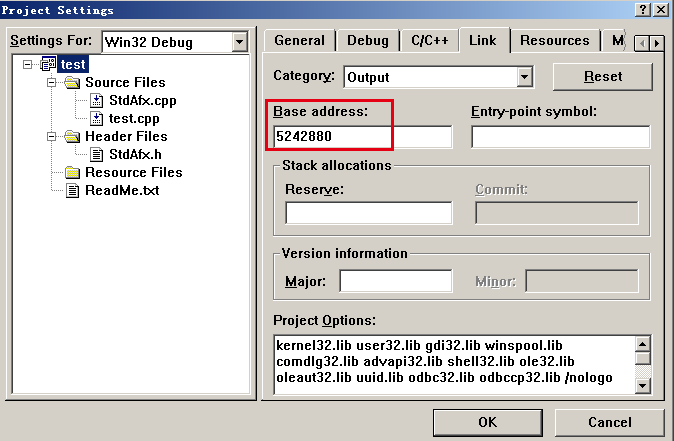Screen dimensions: 674x441
Task: Click the ReadMe.txt file icon
Action: (x=73, y=190)
